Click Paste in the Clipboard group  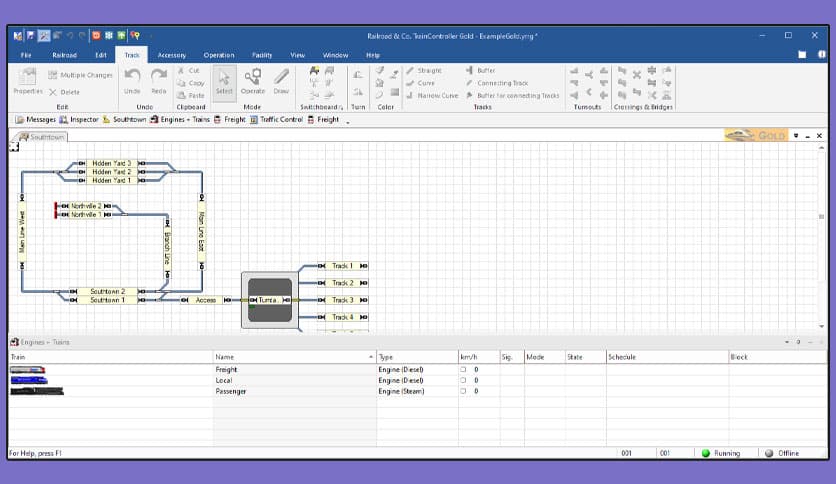click(191, 95)
